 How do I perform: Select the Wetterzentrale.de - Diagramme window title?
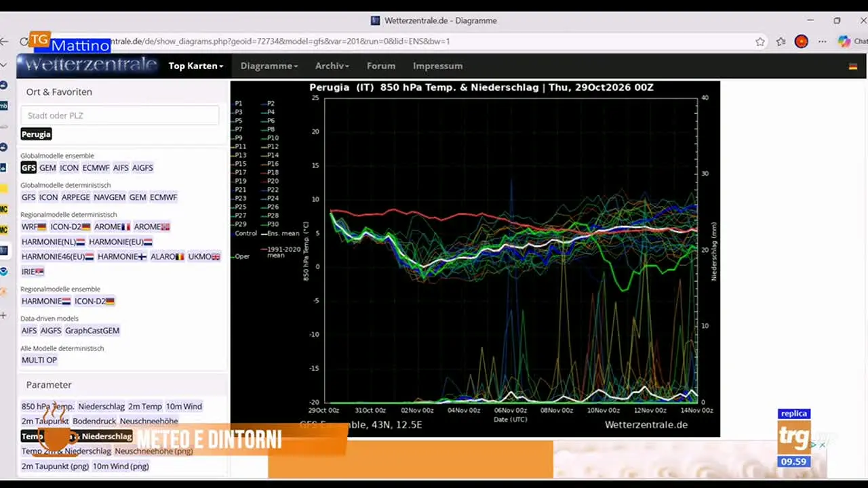point(441,21)
